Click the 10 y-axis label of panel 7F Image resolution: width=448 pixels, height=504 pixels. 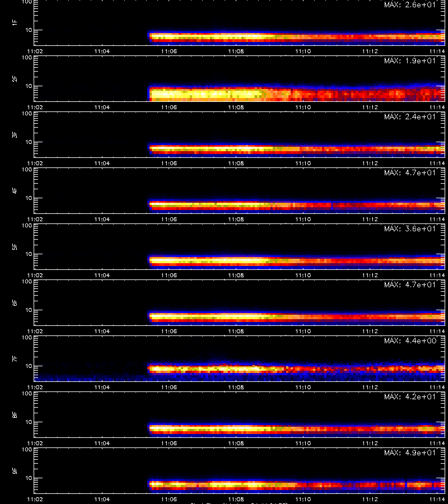point(29,366)
